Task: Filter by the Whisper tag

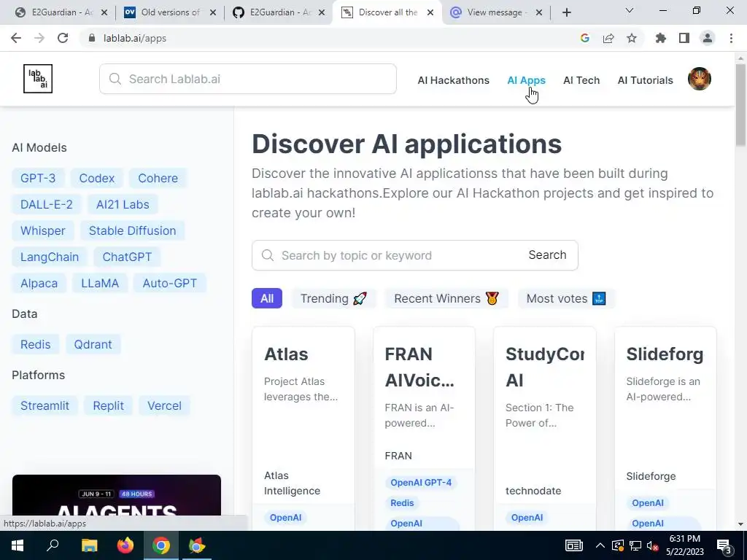Action: (x=43, y=230)
